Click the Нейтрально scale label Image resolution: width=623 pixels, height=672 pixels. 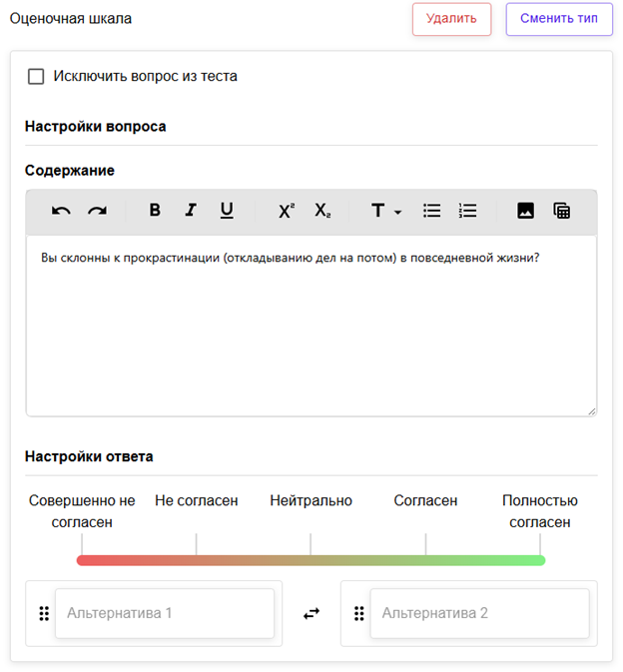pos(311,500)
